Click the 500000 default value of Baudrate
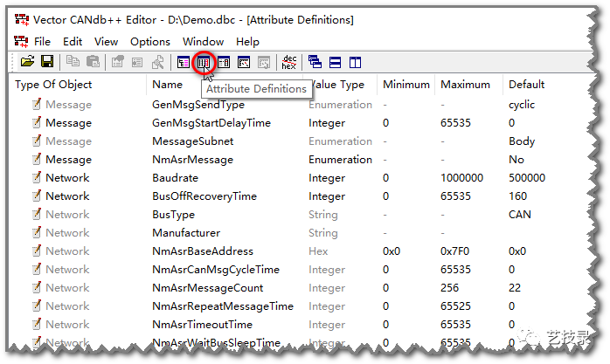The width and height of the screenshot is (610, 364). pyautogui.click(x=527, y=178)
